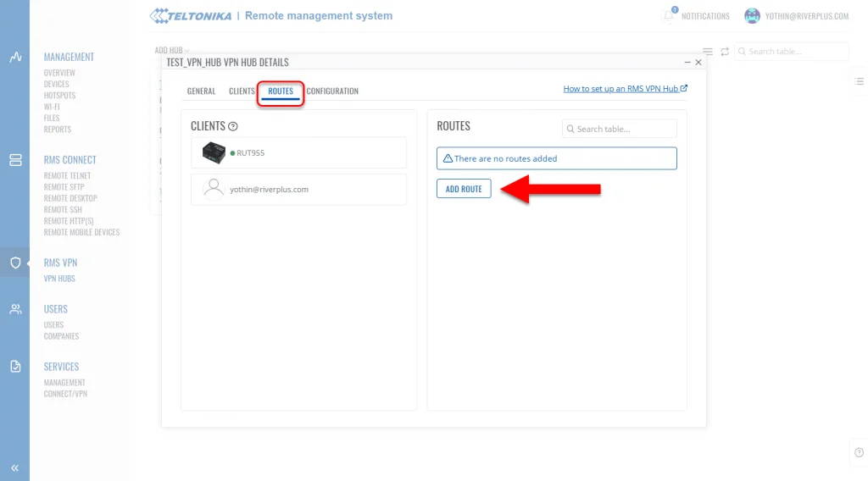Open Remote HTTP(S) under RMS Connect
This screenshot has width=868, height=481.
69,221
